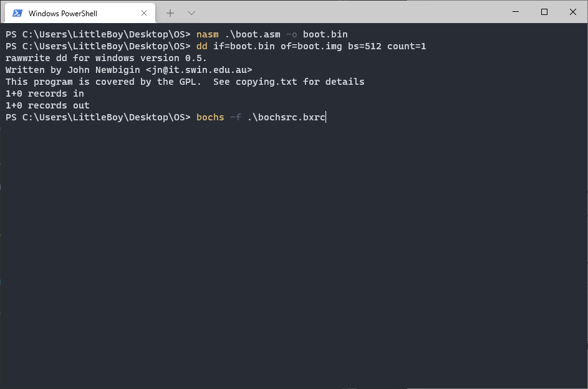The height and width of the screenshot is (389, 588).
Task: Click the empty title bar area
Action: point(349,12)
